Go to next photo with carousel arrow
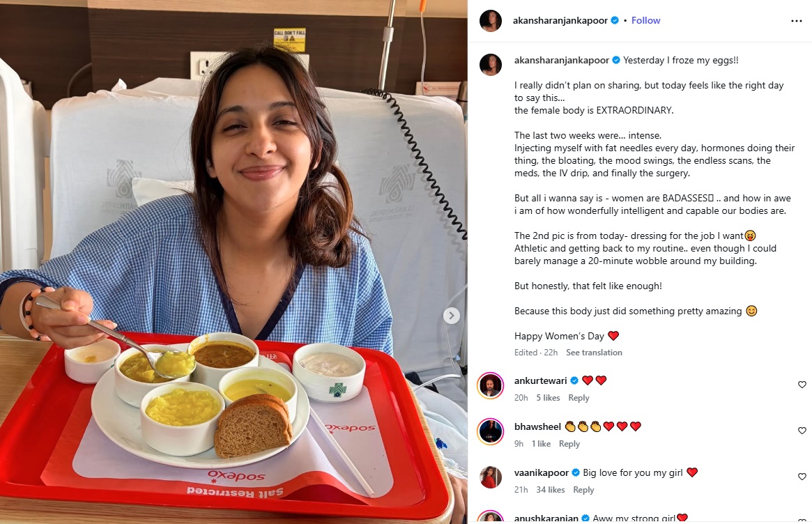This screenshot has width=812, height=524. pos(452,316)
